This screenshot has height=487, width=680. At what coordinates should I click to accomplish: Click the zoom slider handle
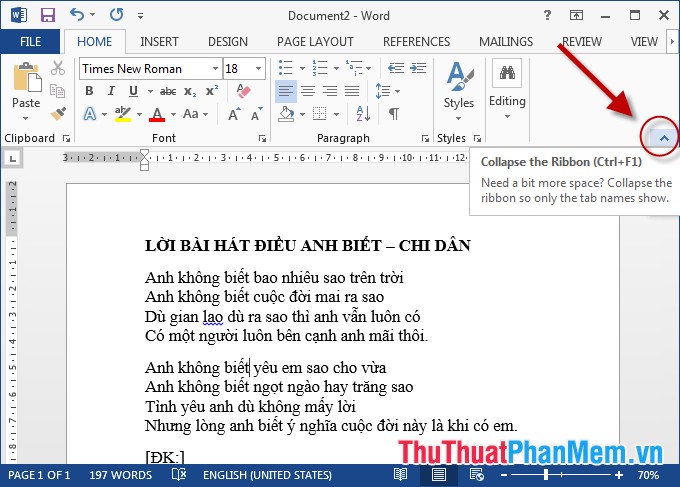point(546,475)
